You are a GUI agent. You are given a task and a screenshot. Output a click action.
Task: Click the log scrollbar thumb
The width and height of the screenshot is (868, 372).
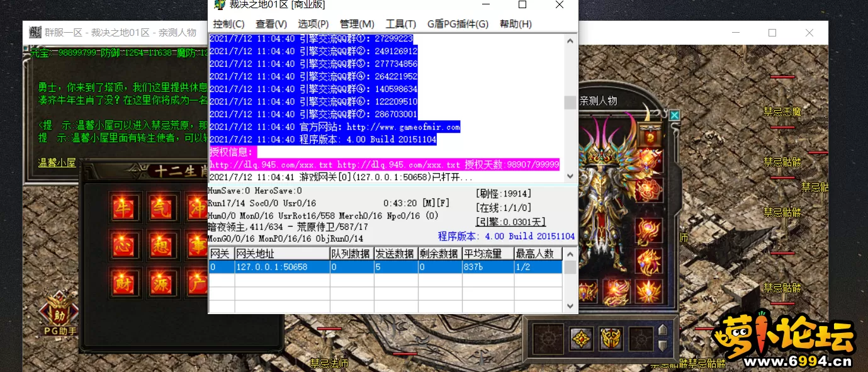point(570,103)
